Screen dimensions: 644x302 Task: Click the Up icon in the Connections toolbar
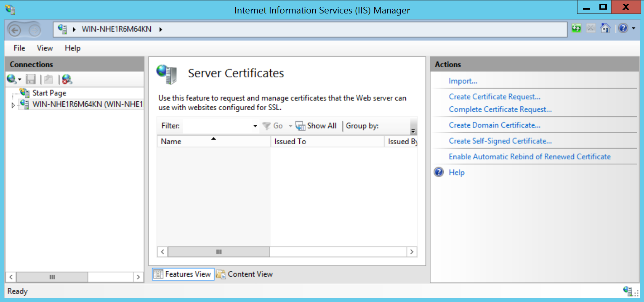(49, 79)
